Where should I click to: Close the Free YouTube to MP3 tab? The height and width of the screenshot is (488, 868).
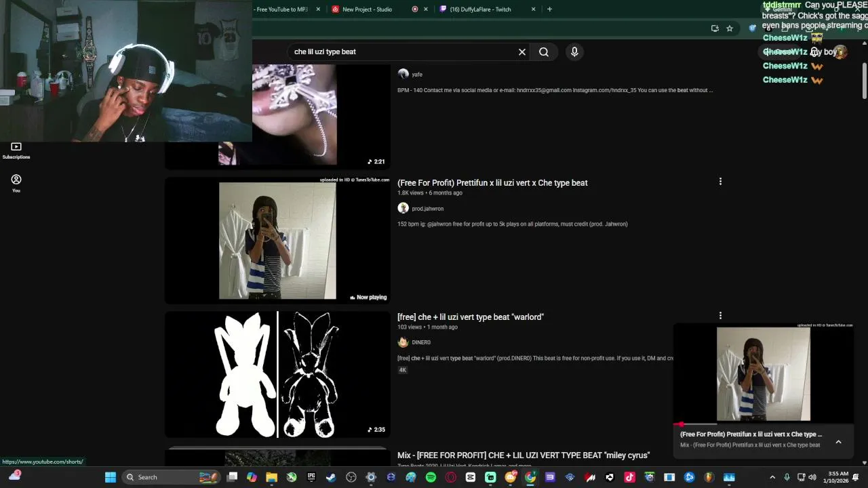tap(318, 9)
